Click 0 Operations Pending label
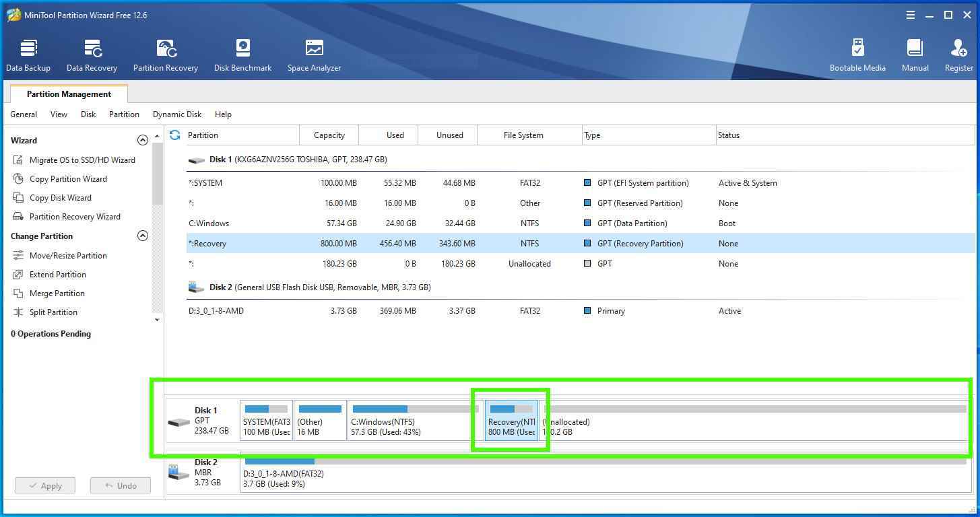The width and height of the screenshot is (980, 517). pos(51,334)
